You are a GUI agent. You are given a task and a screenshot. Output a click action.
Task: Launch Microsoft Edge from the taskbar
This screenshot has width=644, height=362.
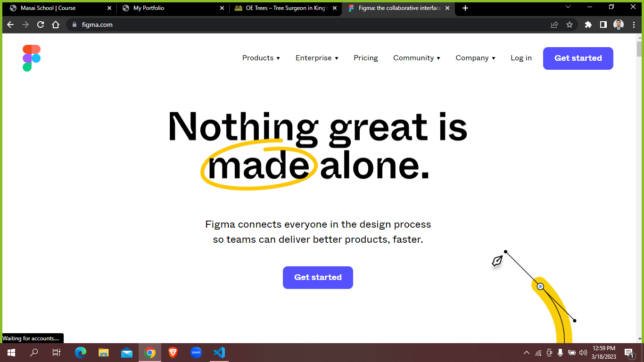point(81,353)
